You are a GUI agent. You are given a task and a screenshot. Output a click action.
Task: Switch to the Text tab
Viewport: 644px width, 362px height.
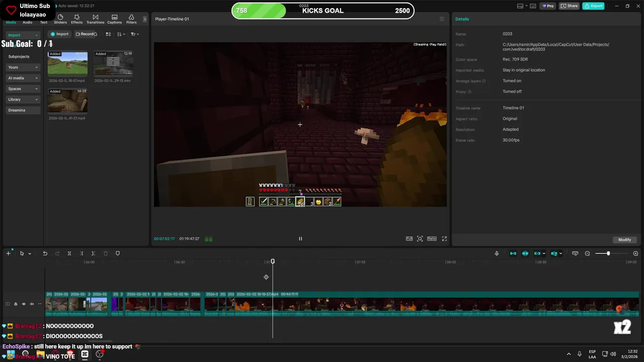pos(44,22)
